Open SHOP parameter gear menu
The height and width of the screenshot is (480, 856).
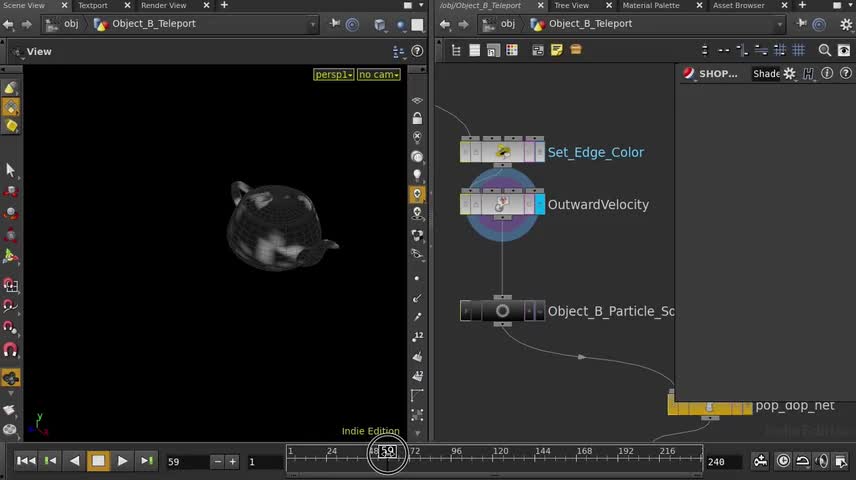(789, 73)
